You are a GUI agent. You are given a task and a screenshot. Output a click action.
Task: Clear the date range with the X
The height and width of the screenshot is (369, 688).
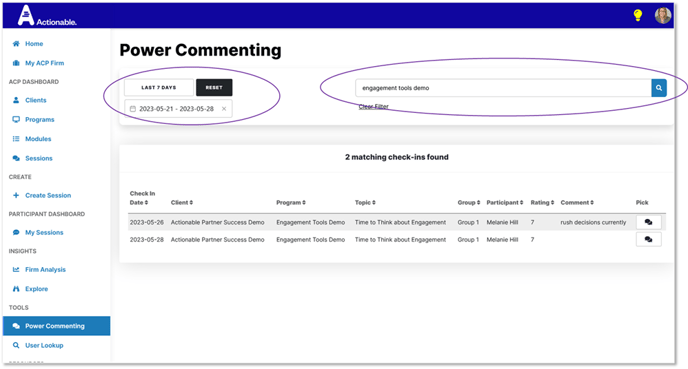pos(224,109)
